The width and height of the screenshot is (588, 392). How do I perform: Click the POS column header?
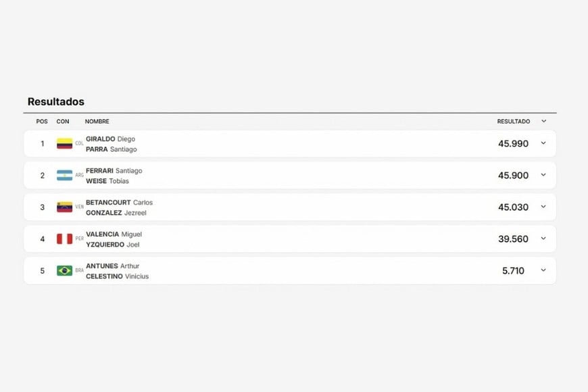click(42, 122)
